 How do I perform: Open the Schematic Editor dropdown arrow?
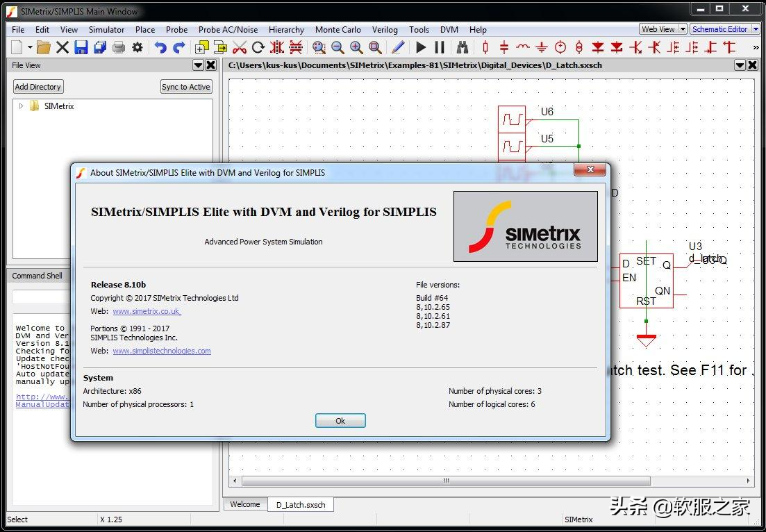coord(756,29)
